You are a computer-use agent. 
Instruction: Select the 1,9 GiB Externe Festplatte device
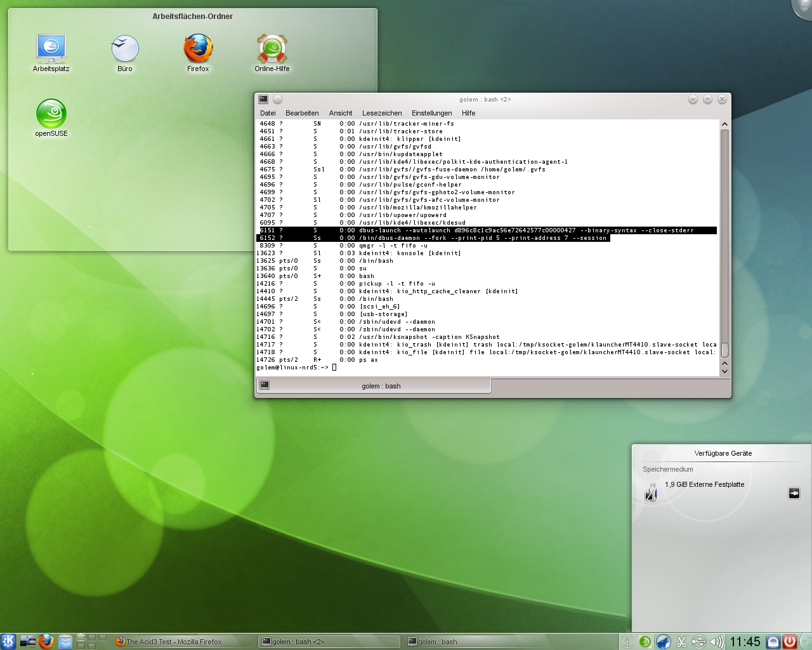coord(704,485)
